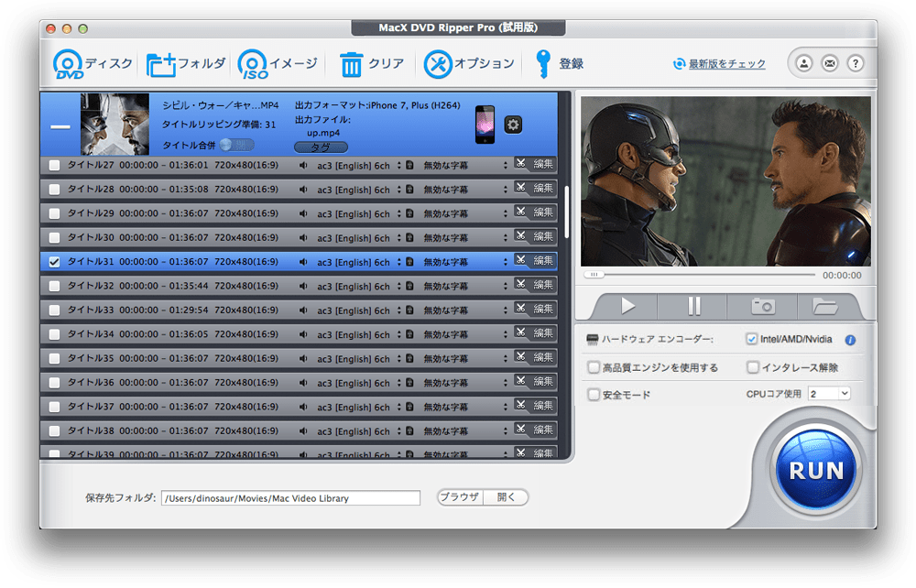This screenshot has width=916, height=588.
Task: Select row タイトル30 text
Action: point(173,237)
